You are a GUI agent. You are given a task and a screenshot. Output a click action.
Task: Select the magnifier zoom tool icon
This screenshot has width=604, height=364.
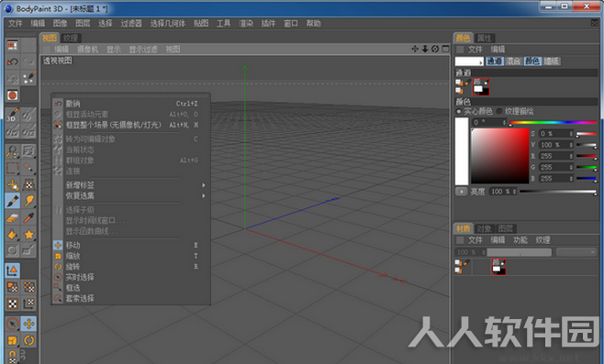point(13,151)
